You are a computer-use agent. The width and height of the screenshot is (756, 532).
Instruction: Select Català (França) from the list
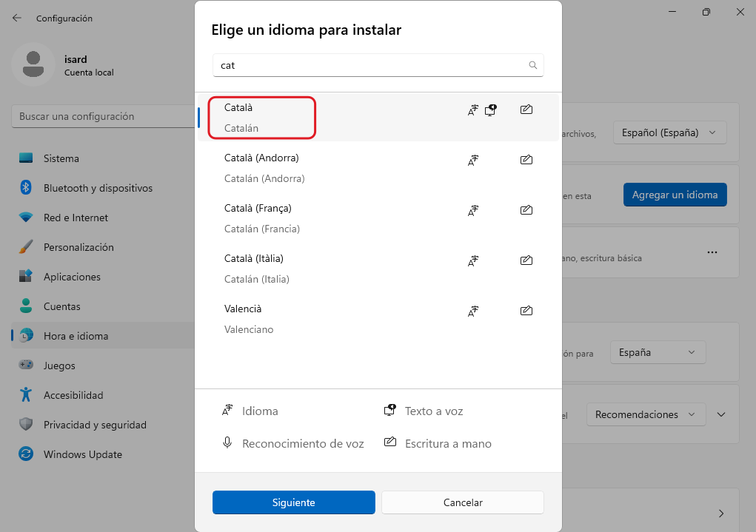click(x=258, y=209)
